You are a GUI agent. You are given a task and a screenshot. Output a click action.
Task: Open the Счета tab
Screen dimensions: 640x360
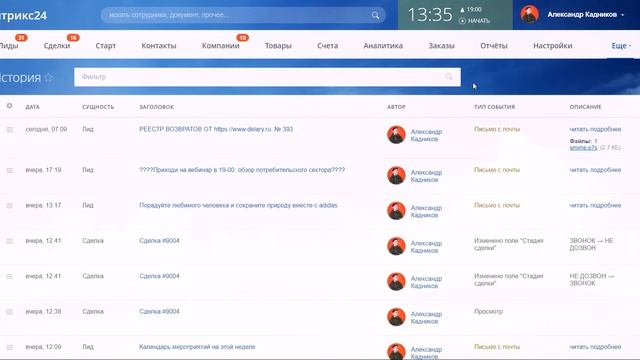[x=327, y=46]
